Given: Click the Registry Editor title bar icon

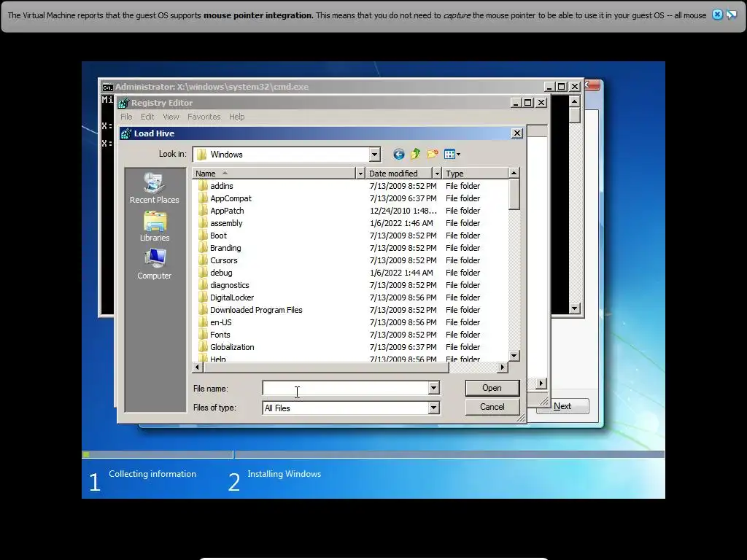Looking at the screenshot, I should pos(124,103).
